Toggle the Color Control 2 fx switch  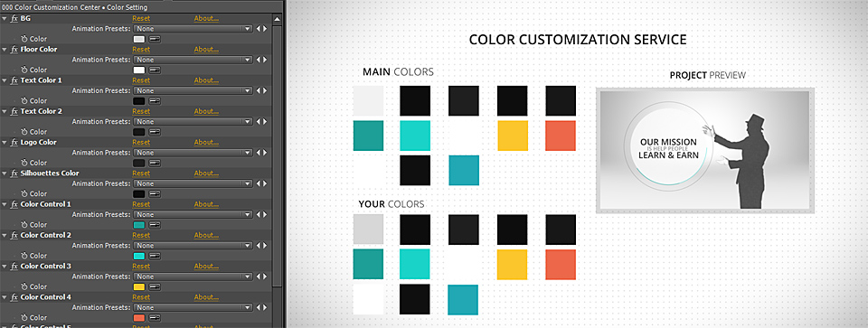(14, 236)
